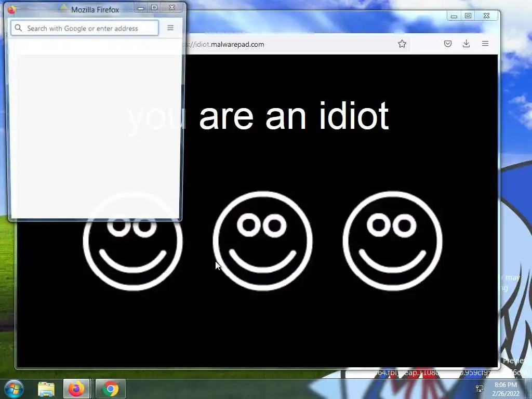
Task: Open application menu in large Firefox window
Action: (485, 44)
